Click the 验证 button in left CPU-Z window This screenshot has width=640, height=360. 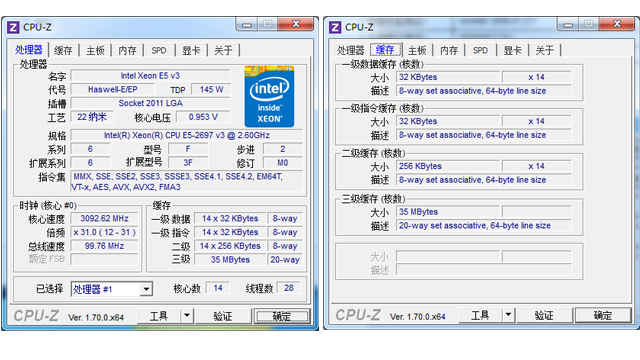223,316
